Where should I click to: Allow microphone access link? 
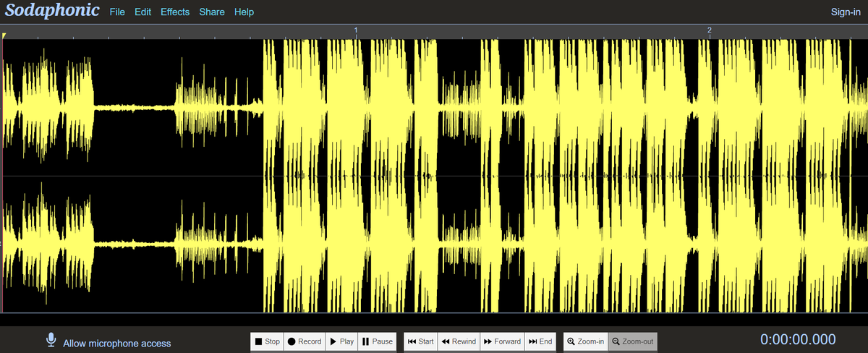coord(117,344)
